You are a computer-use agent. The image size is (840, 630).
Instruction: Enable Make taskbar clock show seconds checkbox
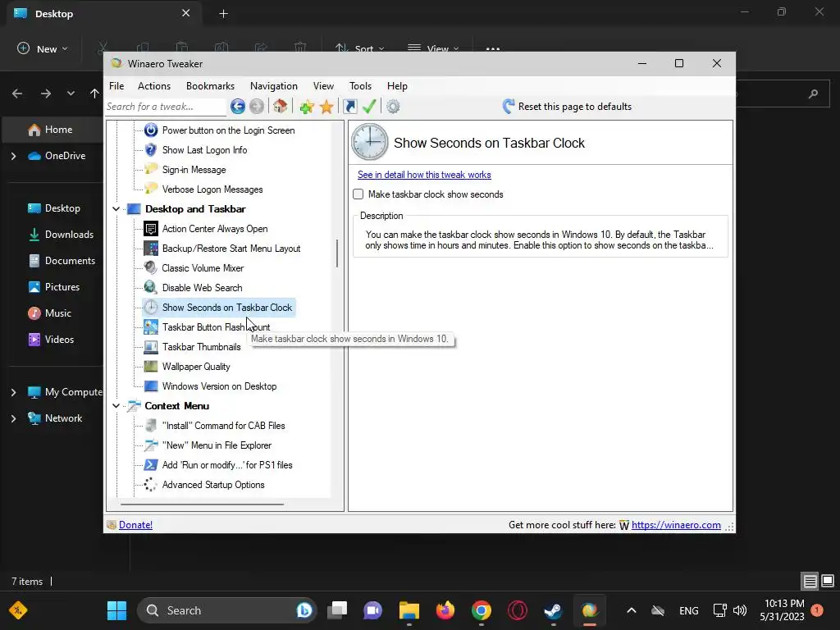(358, 194)
